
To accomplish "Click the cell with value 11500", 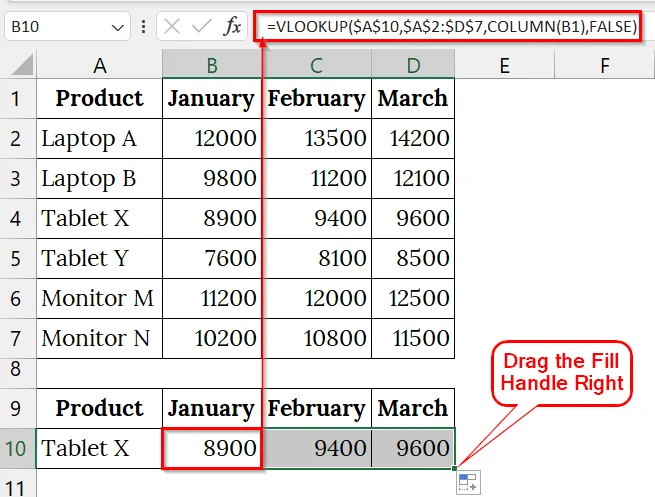I will [413, 338].
